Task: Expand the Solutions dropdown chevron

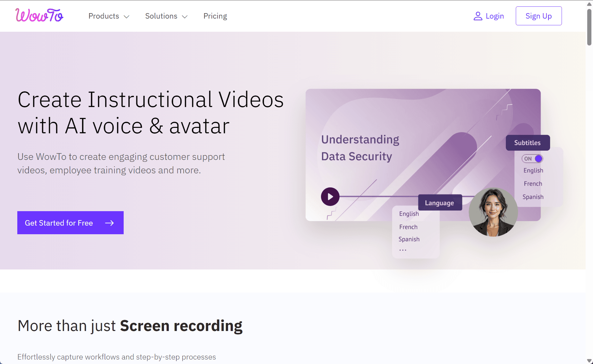Action: (185, 17)
